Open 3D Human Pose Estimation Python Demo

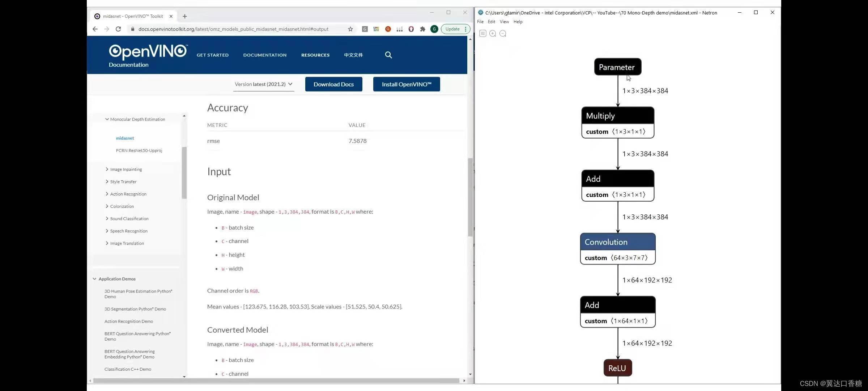point(139,294)
